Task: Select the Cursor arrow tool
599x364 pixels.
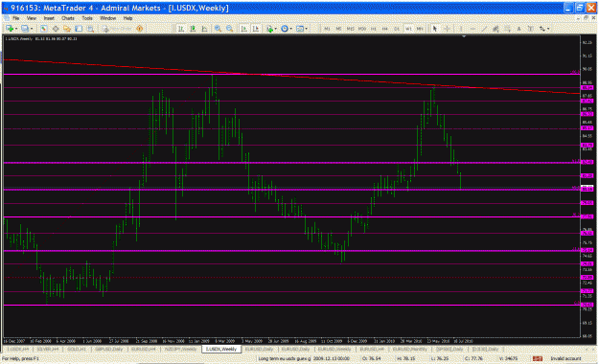Action: tap(435, 29)
